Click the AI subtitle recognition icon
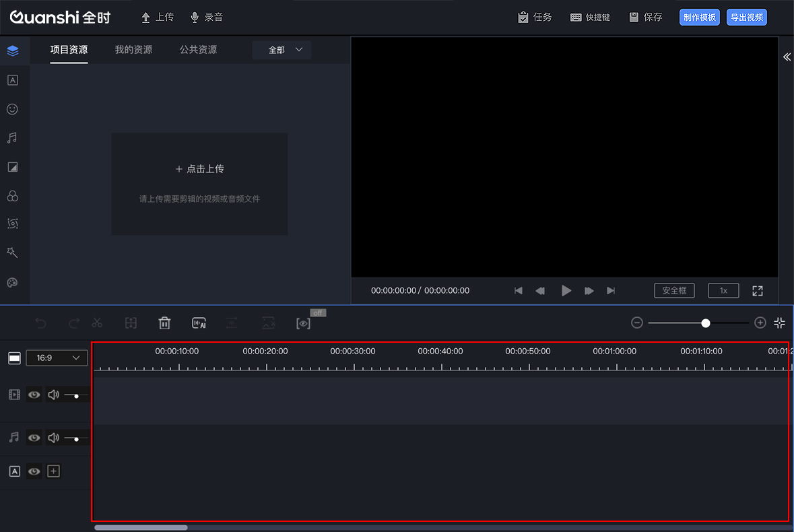Screen dimensions: 794x532 [x=199, y=323]
